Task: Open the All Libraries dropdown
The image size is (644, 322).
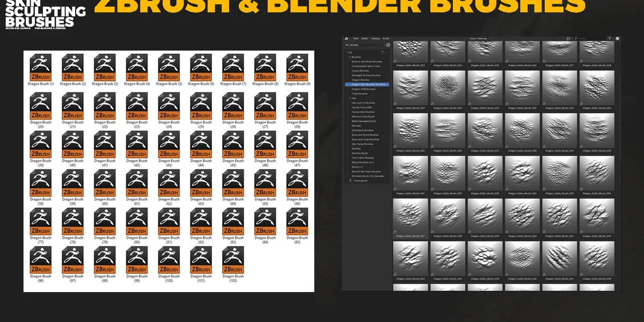Action: click(x=365, y=45)
